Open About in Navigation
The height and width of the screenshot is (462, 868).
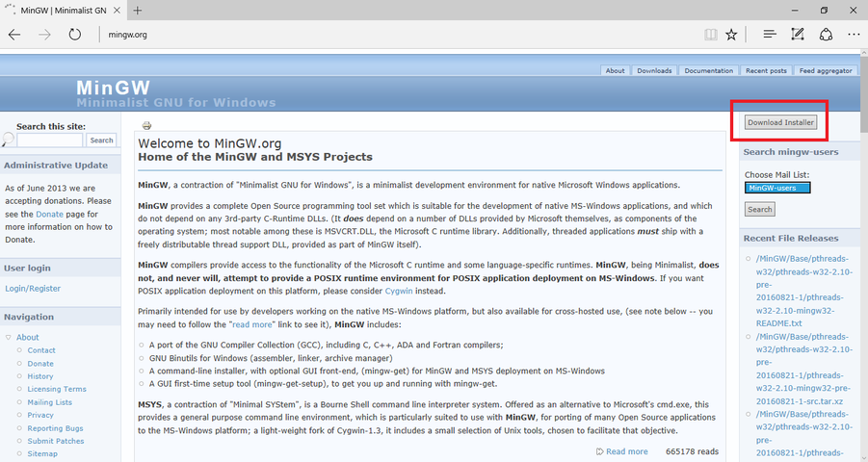tap(28, 337)
